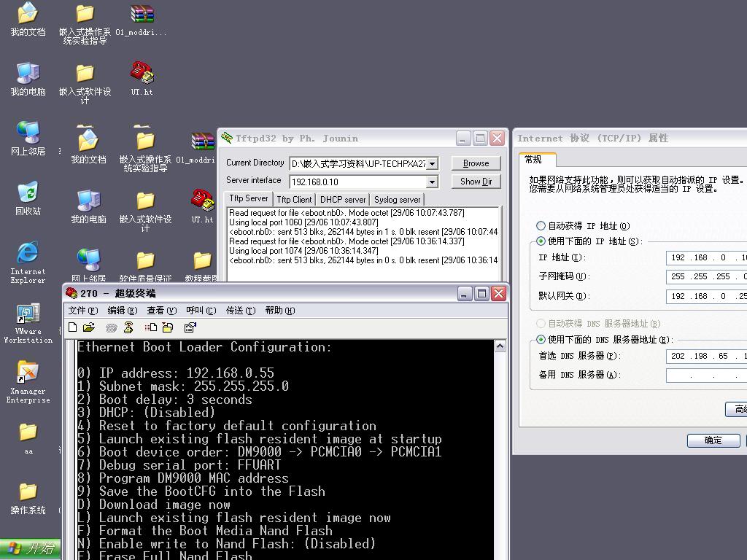Open the 查看(V) menu in HyperTerminal
The width and height of the screenshot is (747, 560).
(161, 311)
